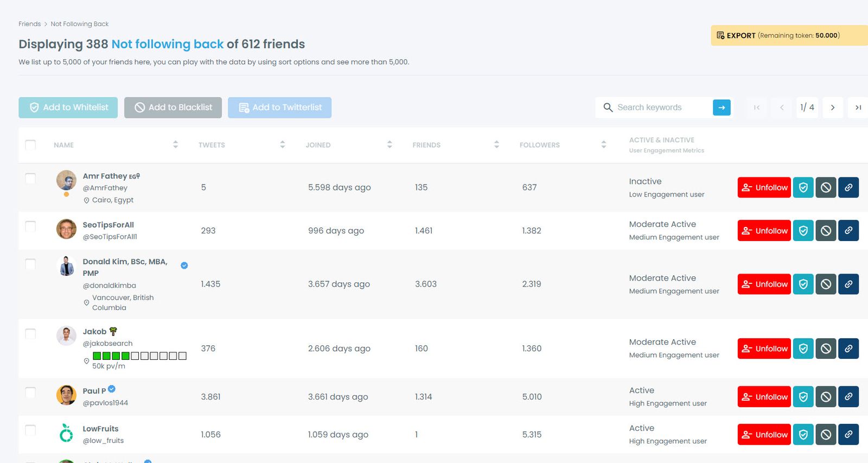Open Donald Kim's profile link icon
Viewport: 868px width, 463px height.
(x=848, y=284)
